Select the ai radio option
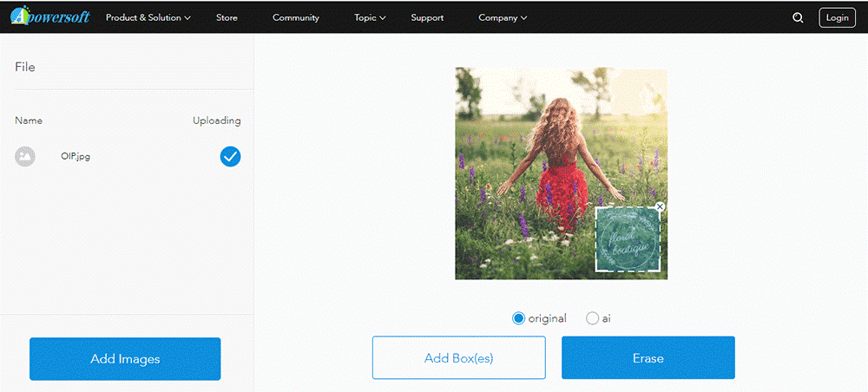This screenshot has height=392, width=868. (x=593, y=318)
